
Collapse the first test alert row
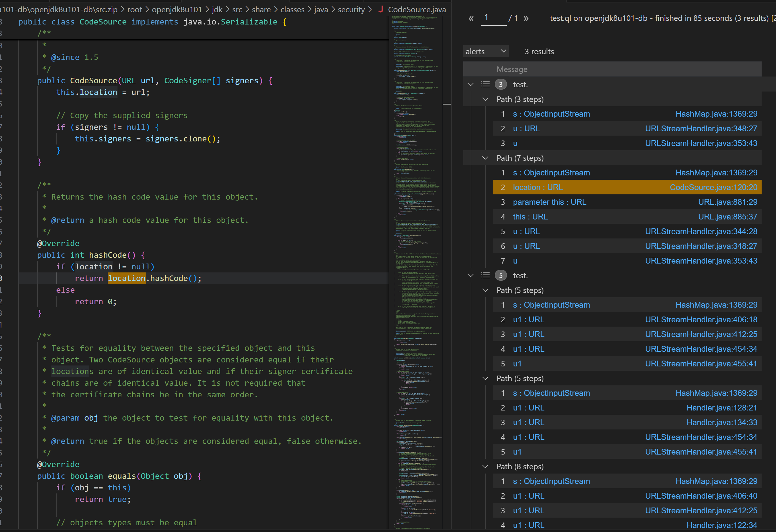coord(471,84)
